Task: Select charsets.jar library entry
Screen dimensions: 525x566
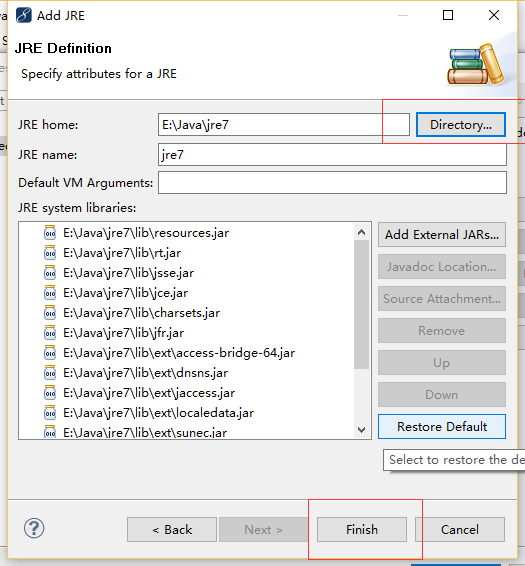Action: (142, 313)
